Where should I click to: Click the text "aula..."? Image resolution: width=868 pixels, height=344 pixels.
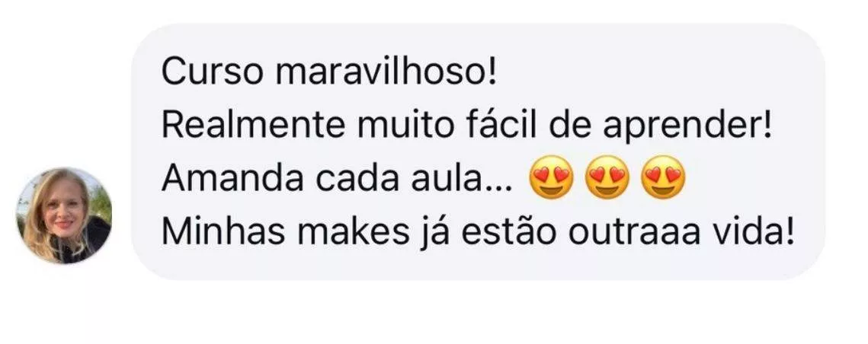tap(462, 180)
